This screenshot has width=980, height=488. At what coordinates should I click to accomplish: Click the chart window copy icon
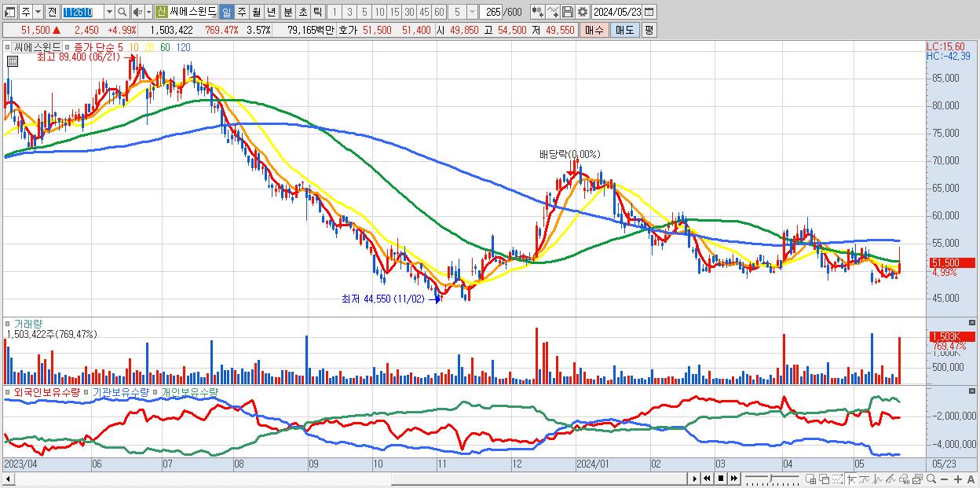click(x=917, y=479)
